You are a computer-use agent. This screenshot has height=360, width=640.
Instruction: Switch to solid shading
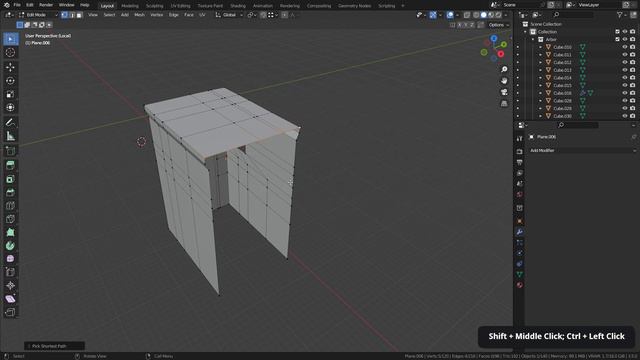pyautogui.click(x=484, y=15)
